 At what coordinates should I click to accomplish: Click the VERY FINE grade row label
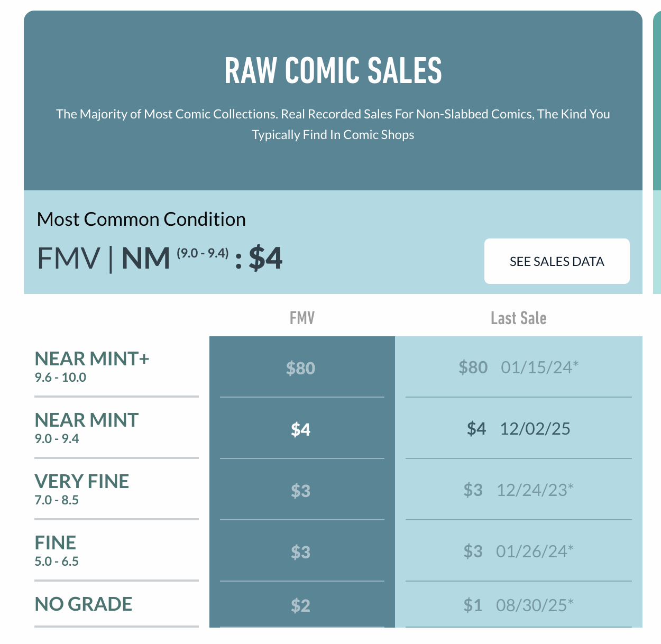tap(82, 482)
